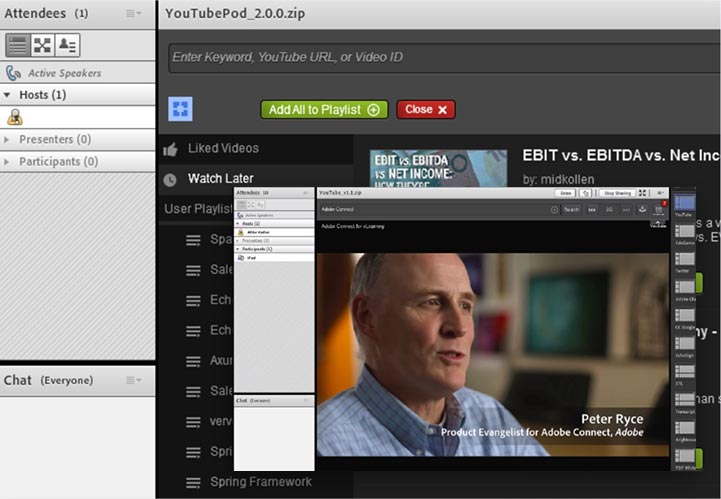The width and height of the screenshot is (721, 499).
Task: Open the Attendees pod options menu
Action: click(133, 13)
